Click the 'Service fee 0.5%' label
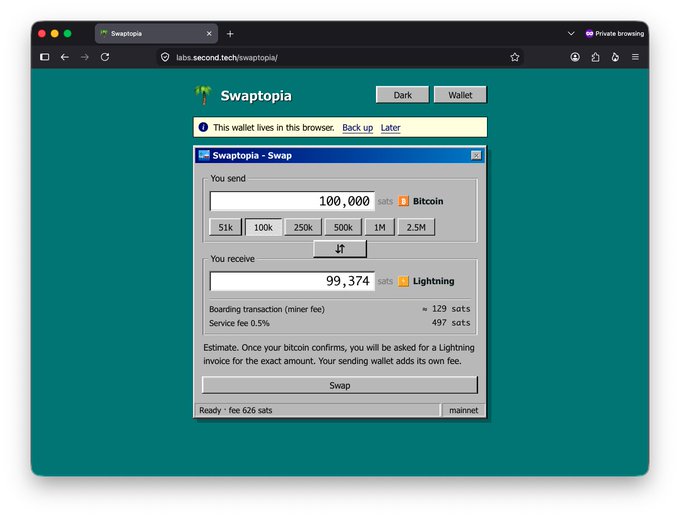This screenshot has width=680, height=517. pos(239,323)
